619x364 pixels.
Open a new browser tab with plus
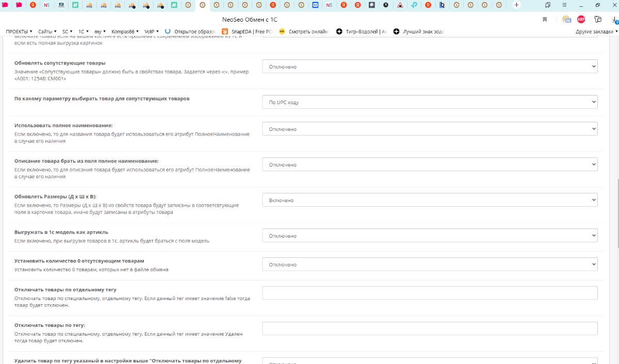[x=516, y=5]
